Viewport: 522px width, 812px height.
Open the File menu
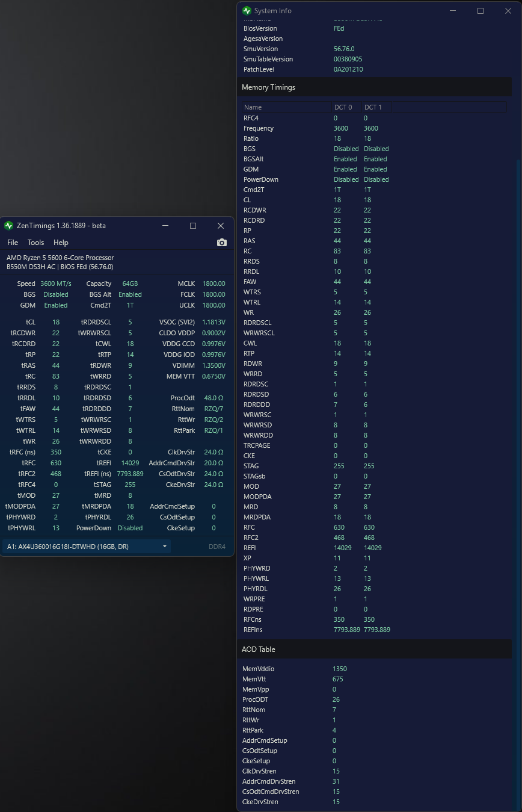tap(12, 243)
